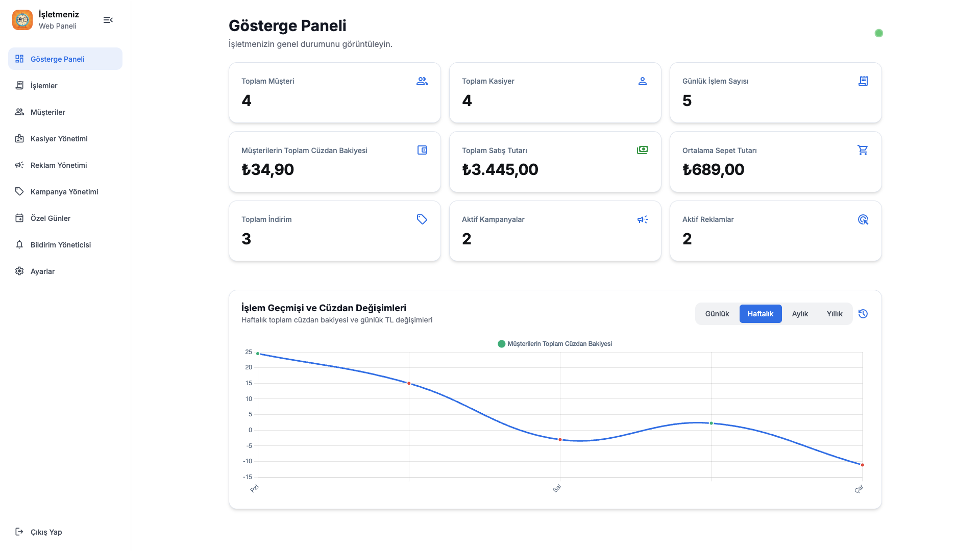Click the İşletmeniz app logo

pyautogui.click(x=22, y=20)
